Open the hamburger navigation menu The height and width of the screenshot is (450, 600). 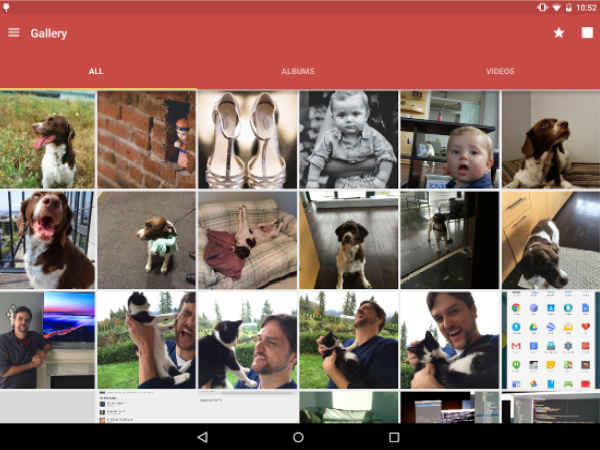point(14,33)
